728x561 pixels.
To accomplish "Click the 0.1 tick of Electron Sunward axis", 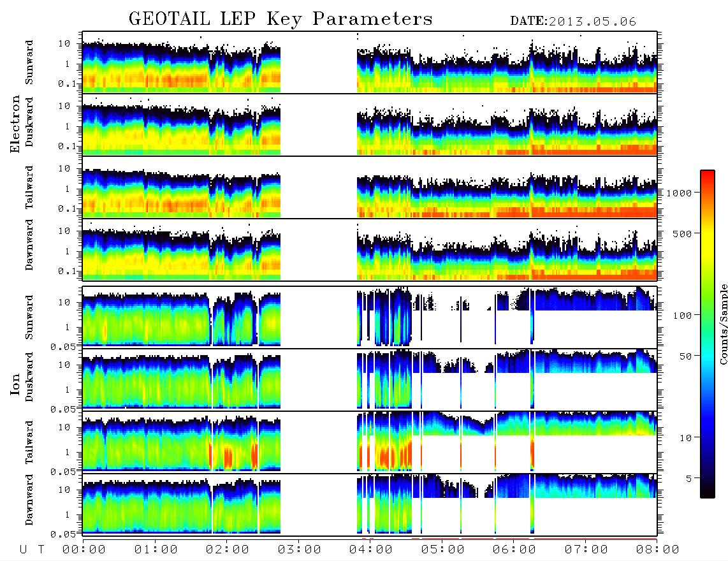I will point(68,84).
